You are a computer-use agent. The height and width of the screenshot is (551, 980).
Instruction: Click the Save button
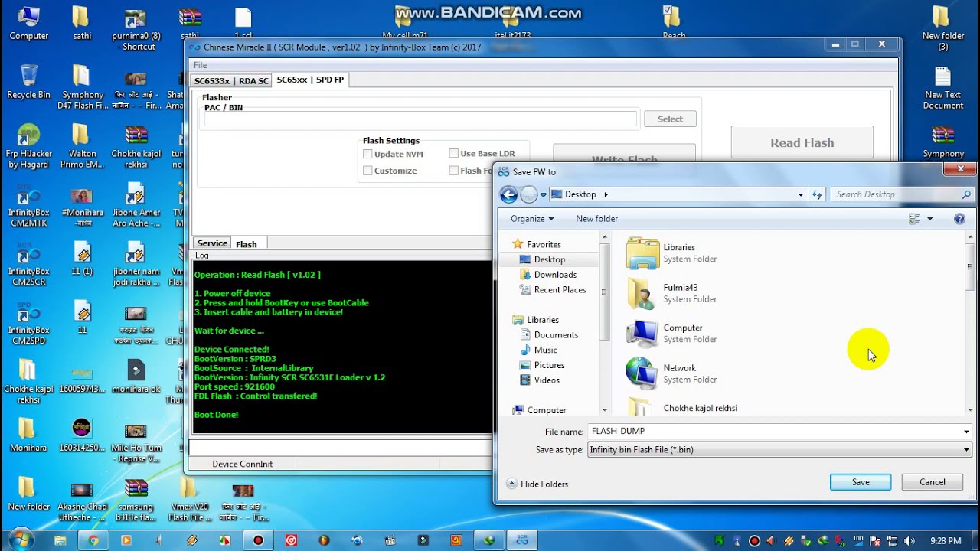pyautogui.click(x=861, y=482)
